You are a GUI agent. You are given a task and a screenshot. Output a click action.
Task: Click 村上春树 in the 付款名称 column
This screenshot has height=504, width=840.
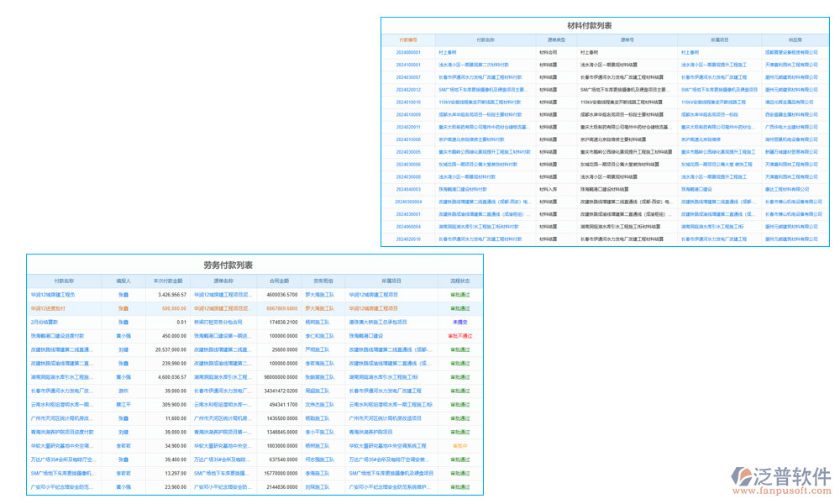447,52
